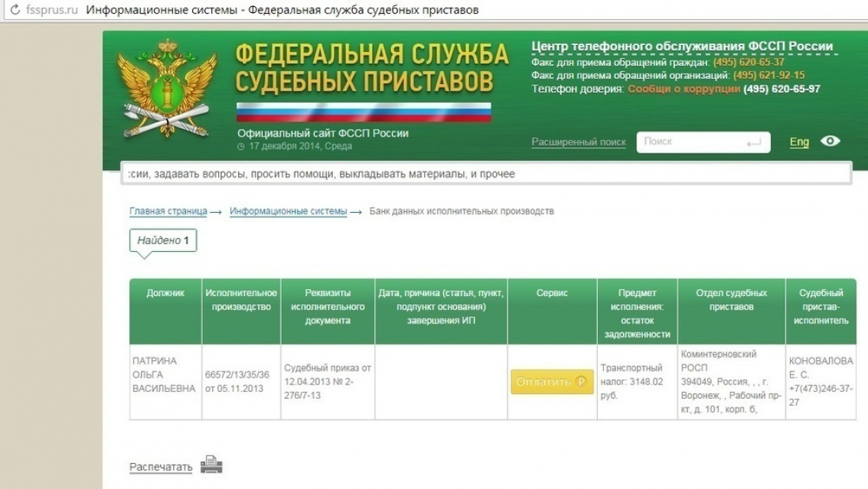Click the enter arrow in search box

click(x=754, y=143)
